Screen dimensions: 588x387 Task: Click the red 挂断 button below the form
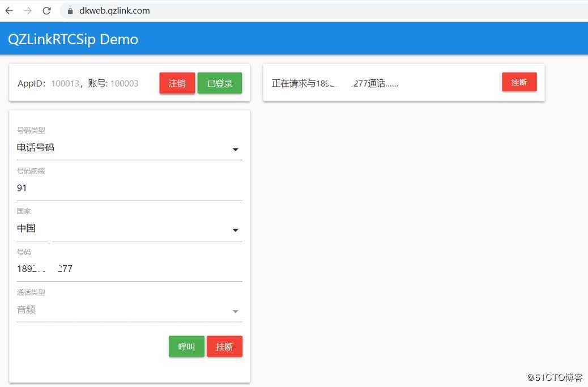pos(225,346)
